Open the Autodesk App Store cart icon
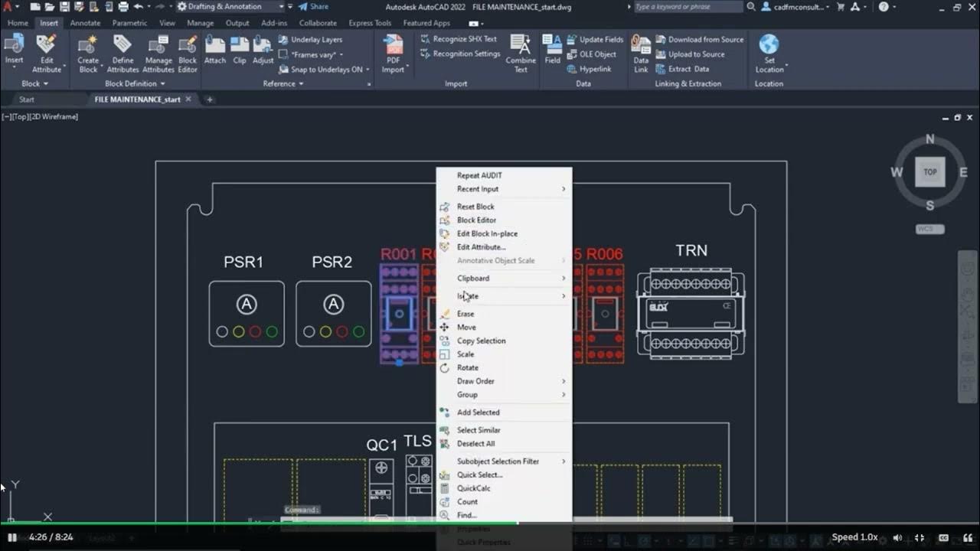This screenshot has width=980, height=551. pos(841,7)
